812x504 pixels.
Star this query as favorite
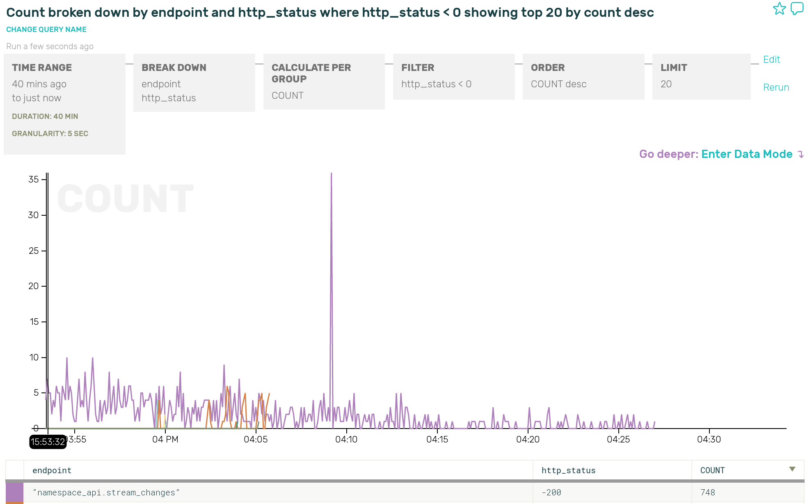779,9
